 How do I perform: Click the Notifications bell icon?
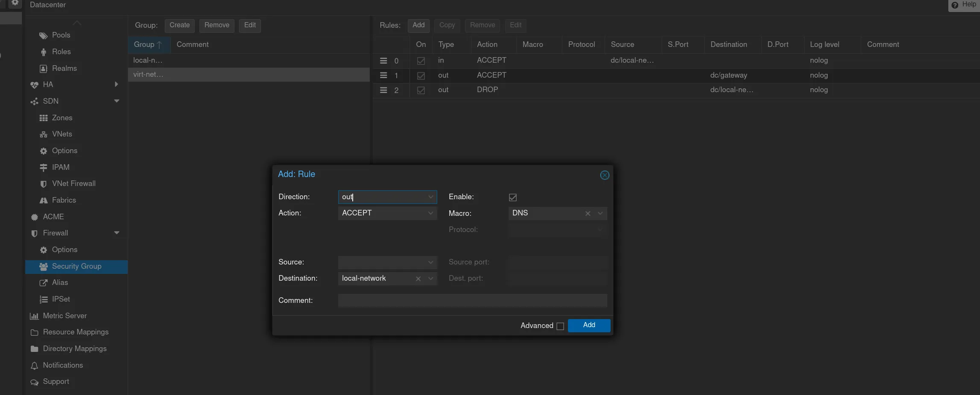34,366
